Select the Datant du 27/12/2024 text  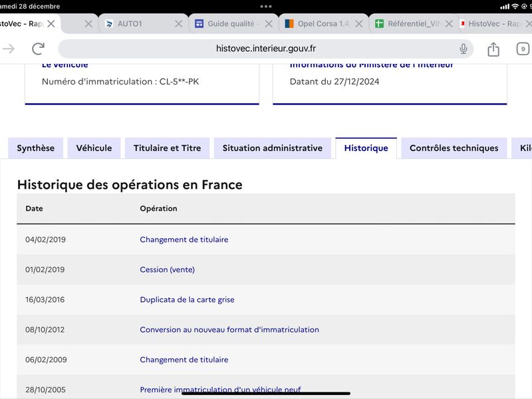(x=334, y=81)
